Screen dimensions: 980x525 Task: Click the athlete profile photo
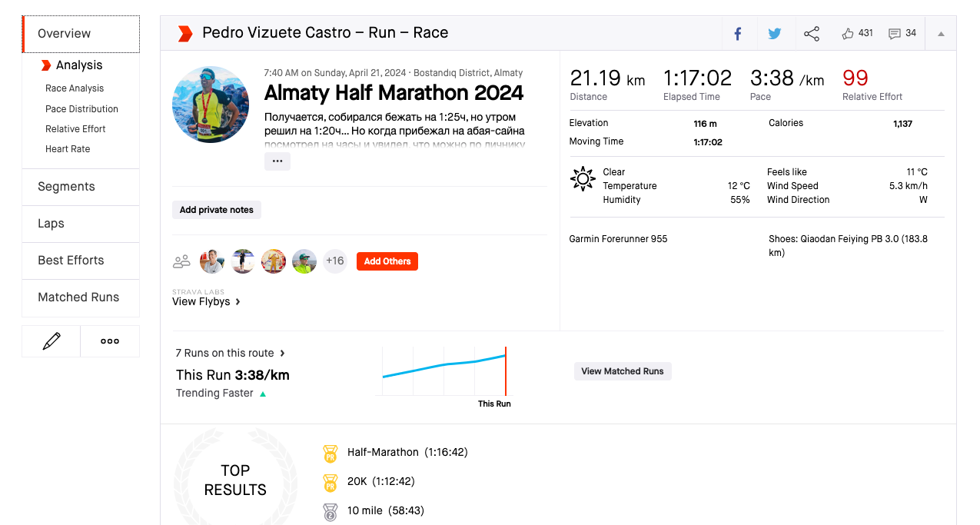(211, 105)
